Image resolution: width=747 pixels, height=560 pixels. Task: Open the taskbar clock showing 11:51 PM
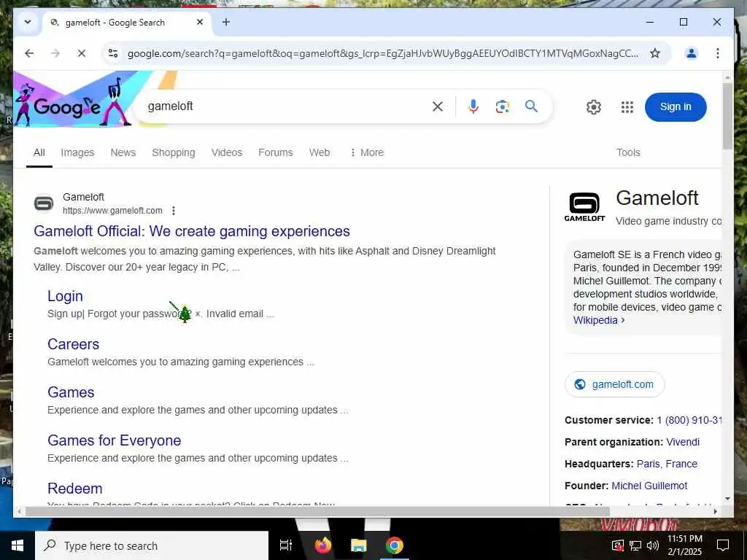[x=684, y=545]
